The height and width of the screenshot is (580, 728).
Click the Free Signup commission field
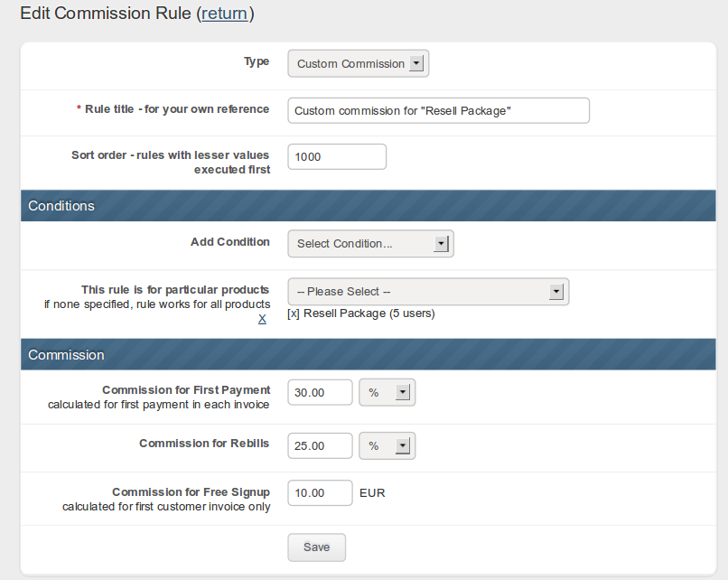pyautogui.click(x=320, y=492)
